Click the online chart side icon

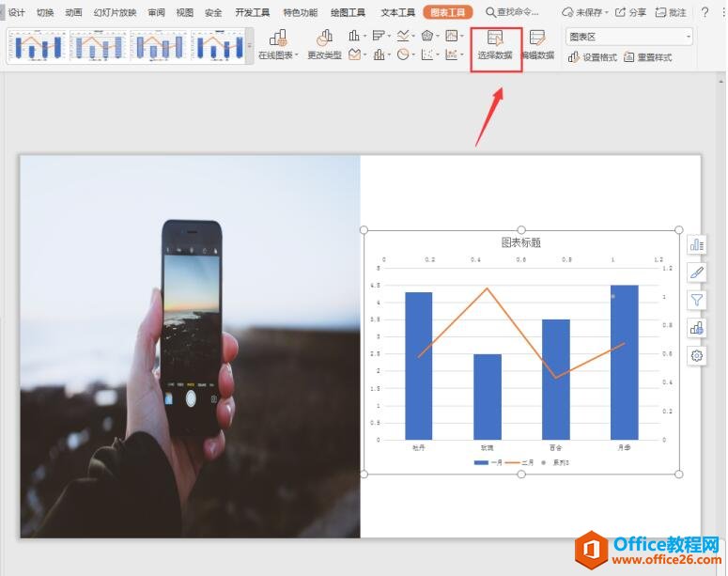697,328
